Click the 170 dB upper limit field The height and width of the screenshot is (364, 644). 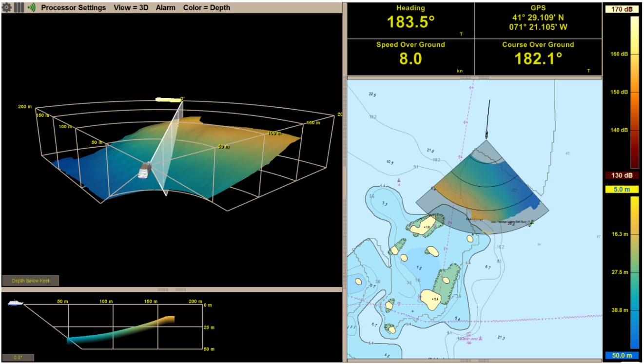pyautogui.click(x=621, y=9)
